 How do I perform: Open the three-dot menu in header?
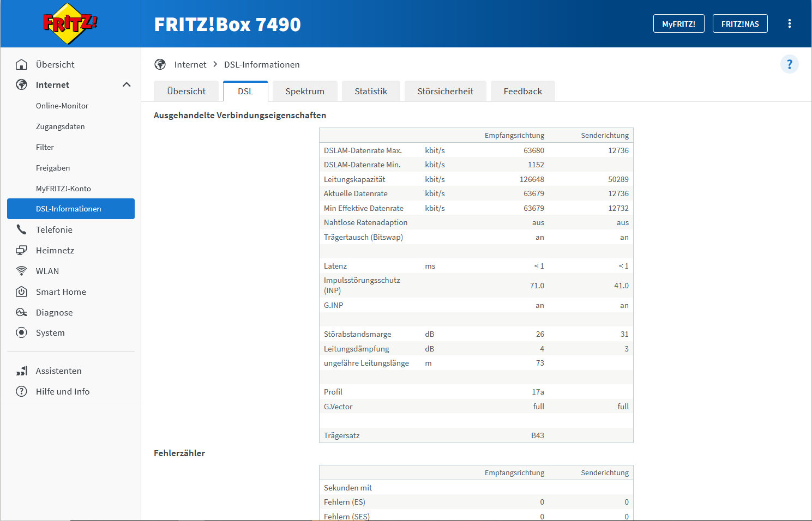click(x=789, y=23)
